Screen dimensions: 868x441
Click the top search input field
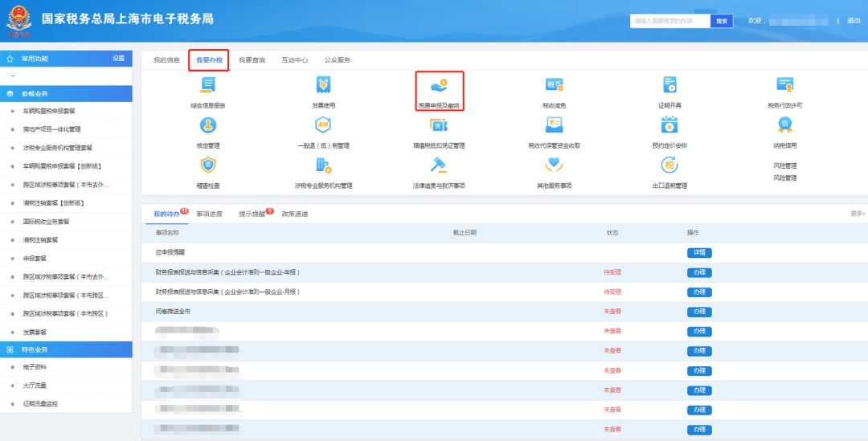669,21
